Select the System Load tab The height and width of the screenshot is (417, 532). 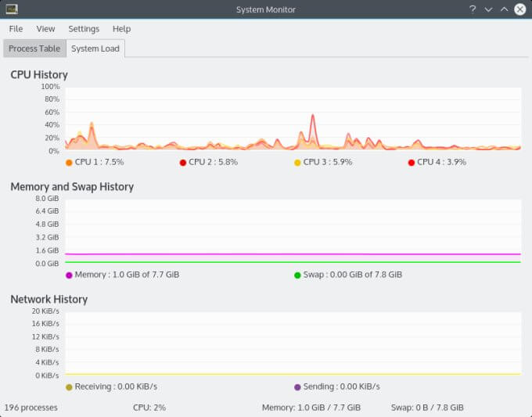tap(95, 49)
